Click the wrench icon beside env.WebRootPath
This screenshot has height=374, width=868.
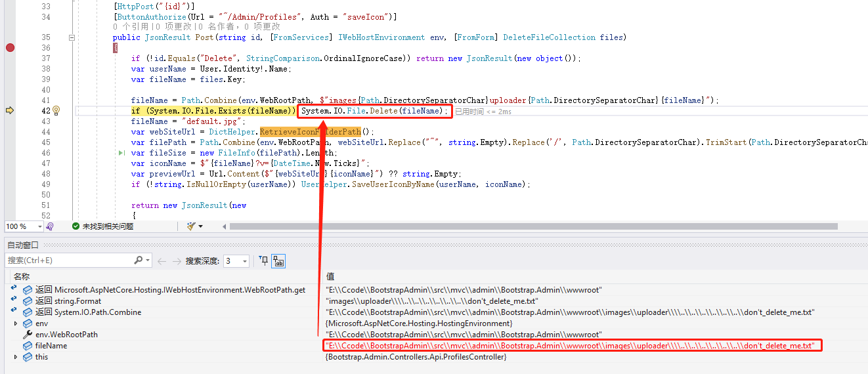click(x=28, y=335)
